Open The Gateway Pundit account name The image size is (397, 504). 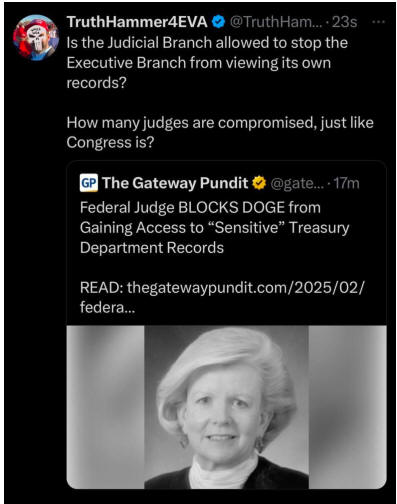click(175, 183)
